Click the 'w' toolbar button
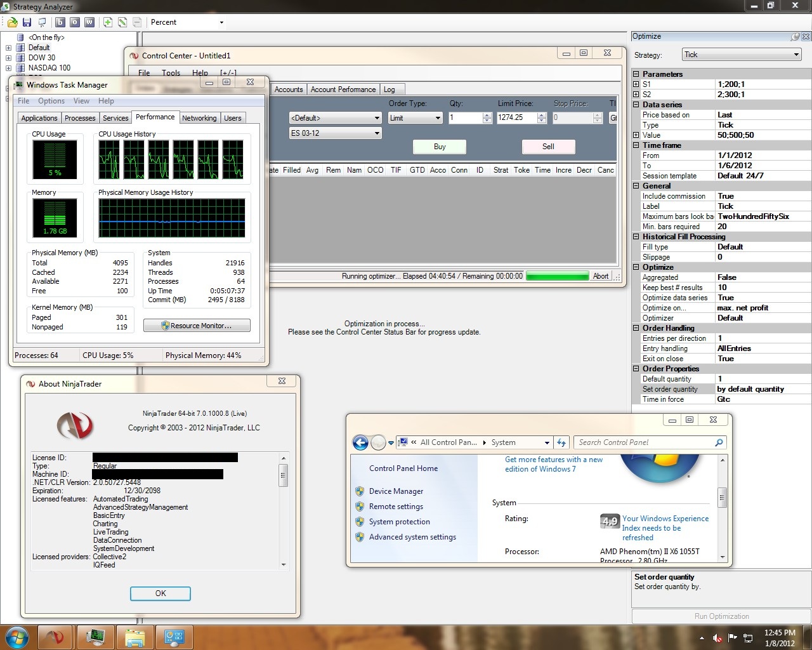812x650 pixels. (89, 22)
